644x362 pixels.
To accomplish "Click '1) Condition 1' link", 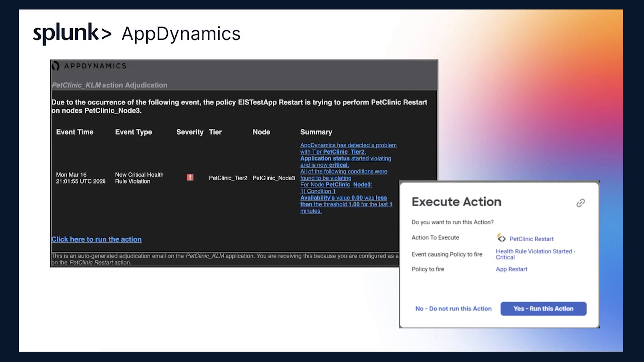I will tap(318, 191).
